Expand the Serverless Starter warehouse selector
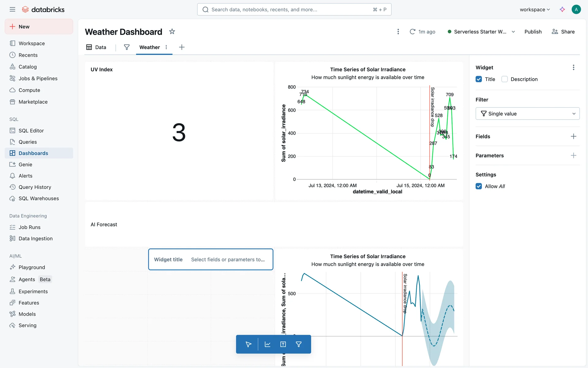Viewport: 588px width, 368px height. [x=513, y=32]
